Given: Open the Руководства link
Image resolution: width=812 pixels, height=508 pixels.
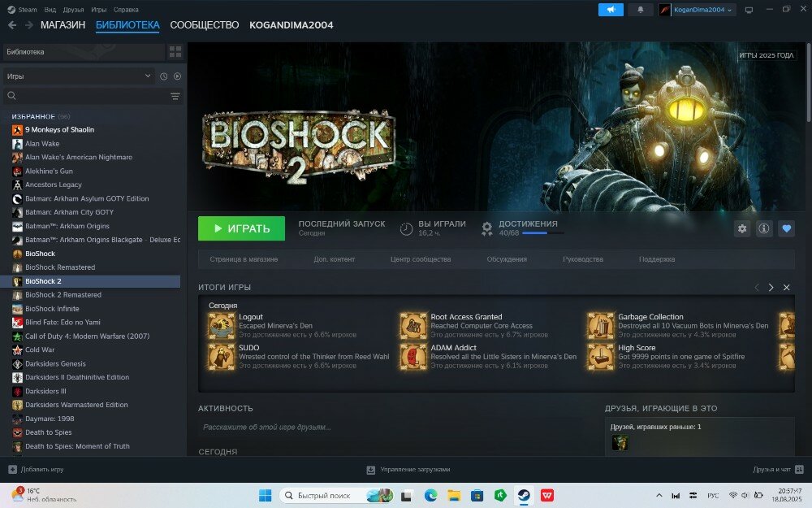Looking at the screenshot, I should [x=582, y=259].
